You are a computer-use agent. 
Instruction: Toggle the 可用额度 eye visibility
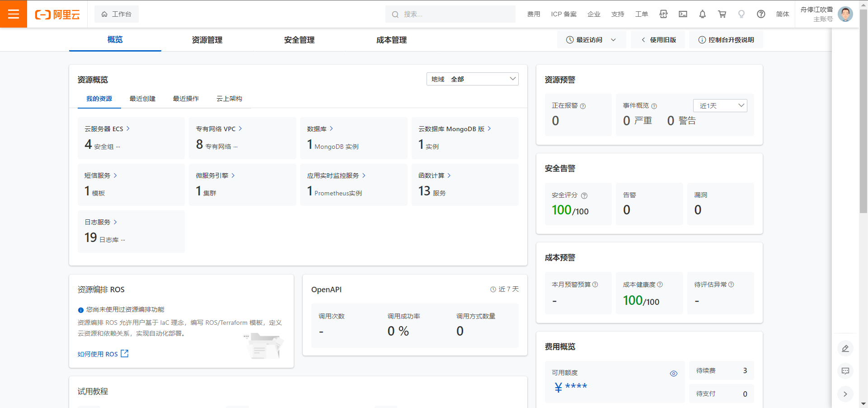(x=674, y=374)
